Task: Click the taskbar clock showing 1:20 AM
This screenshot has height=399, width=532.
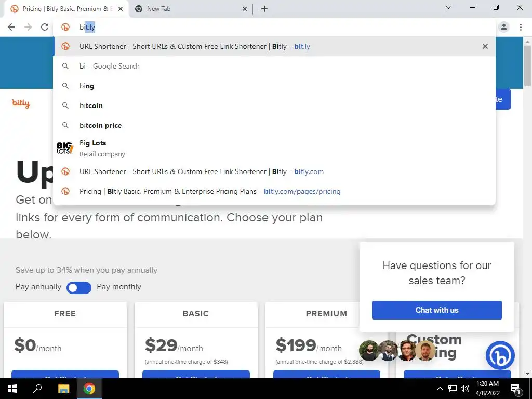Action: [487, 389]
